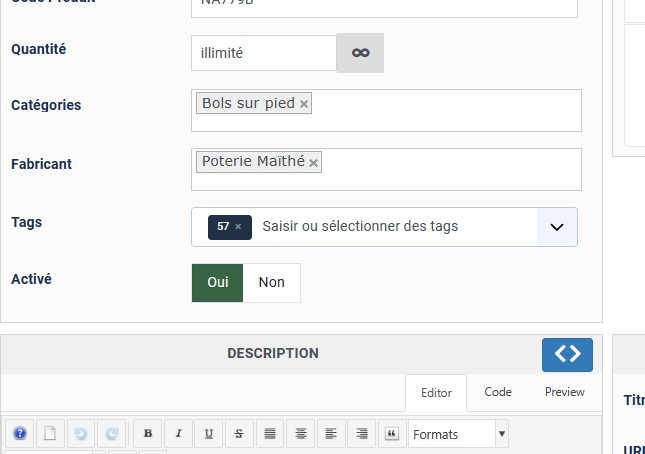Viewport: 645px width, 454px height.
Task: Remove the Poterie Maïthé manufacturer
Action: tap(314, 162)
